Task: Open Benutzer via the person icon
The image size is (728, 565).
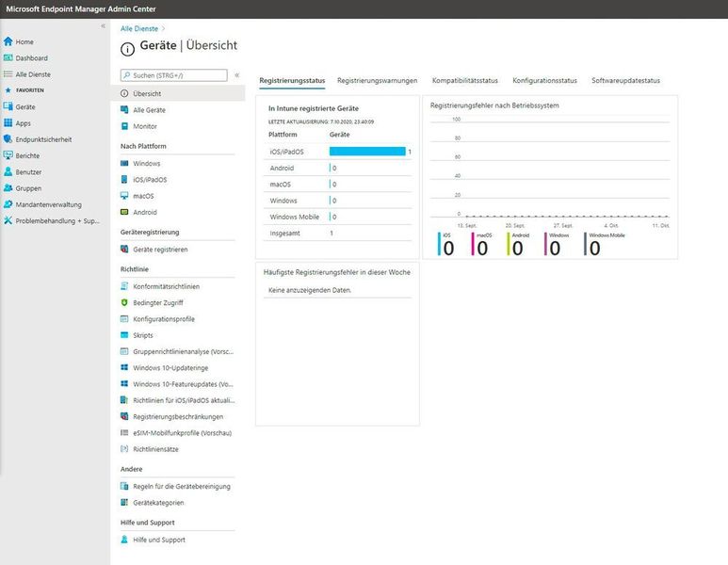Action: 8,172
